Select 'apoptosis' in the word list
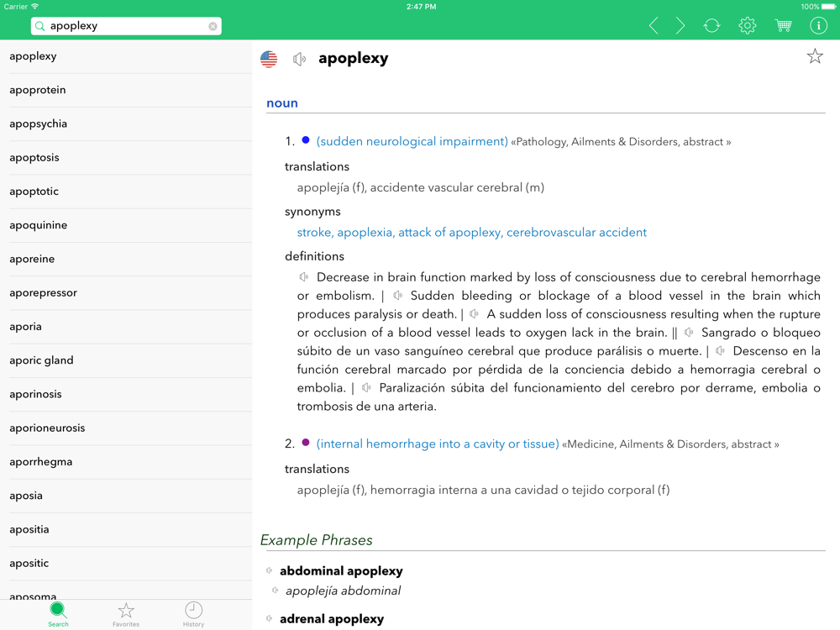The width and height of the screenshot is (840, 630). (x=126, y=158)
